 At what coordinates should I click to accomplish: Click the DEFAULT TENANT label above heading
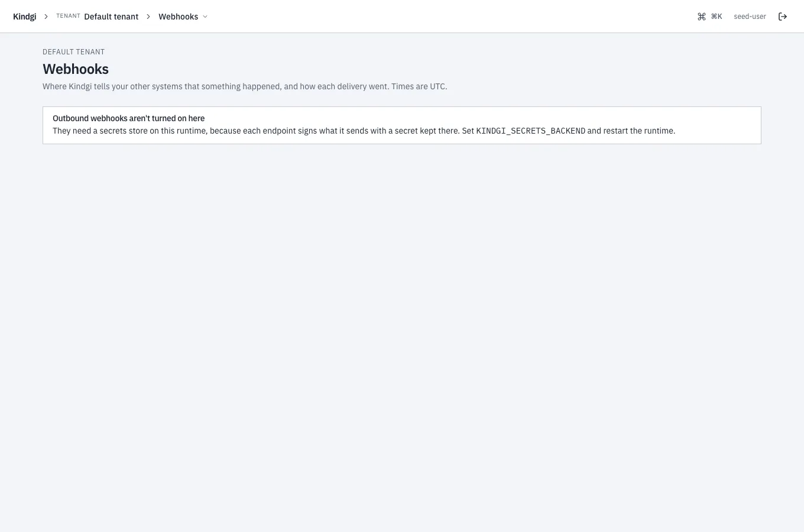73,52
